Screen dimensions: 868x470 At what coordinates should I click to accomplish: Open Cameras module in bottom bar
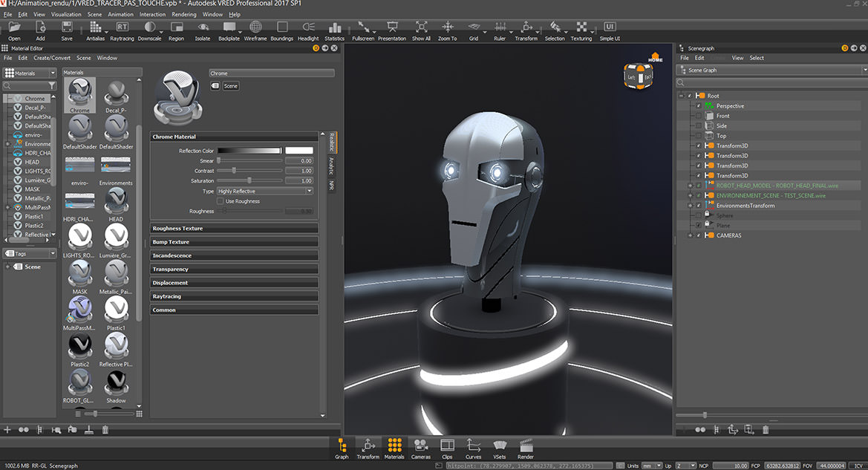pos(421,448)
